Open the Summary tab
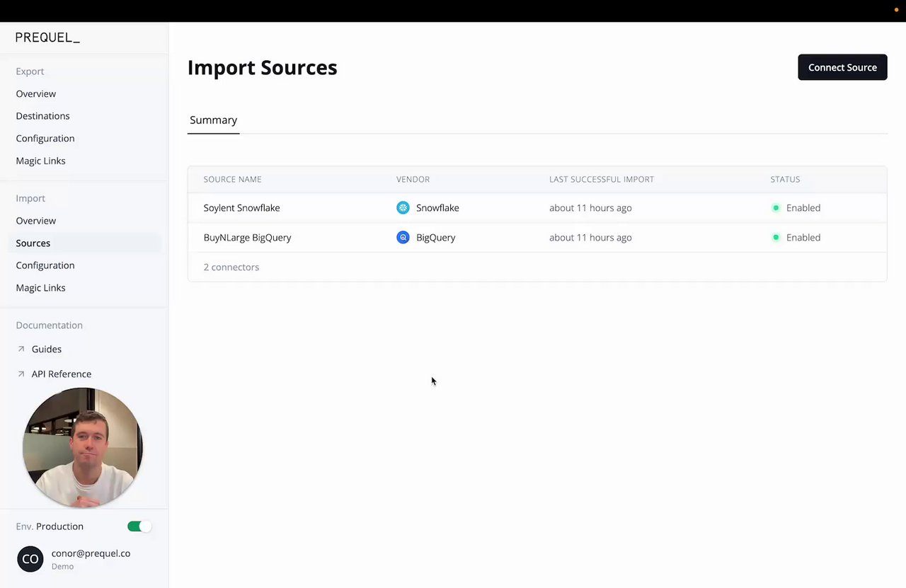Viewport: 906px width, 588px height. 213,120
